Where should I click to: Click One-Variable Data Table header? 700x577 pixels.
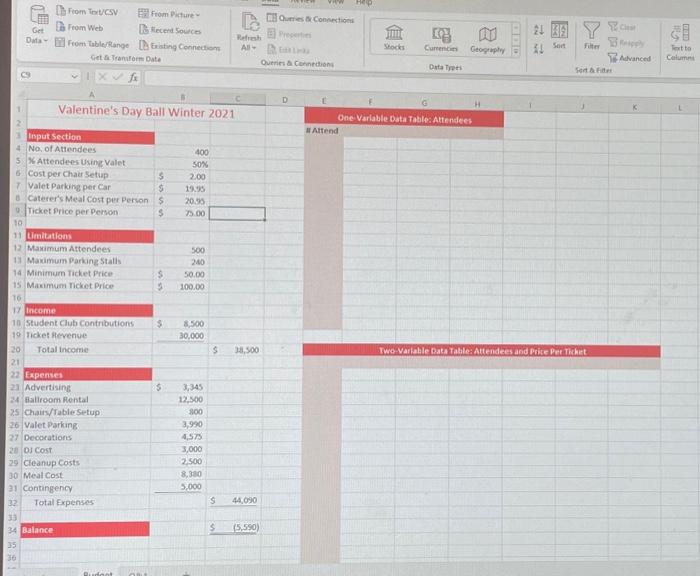coord(404,119)
